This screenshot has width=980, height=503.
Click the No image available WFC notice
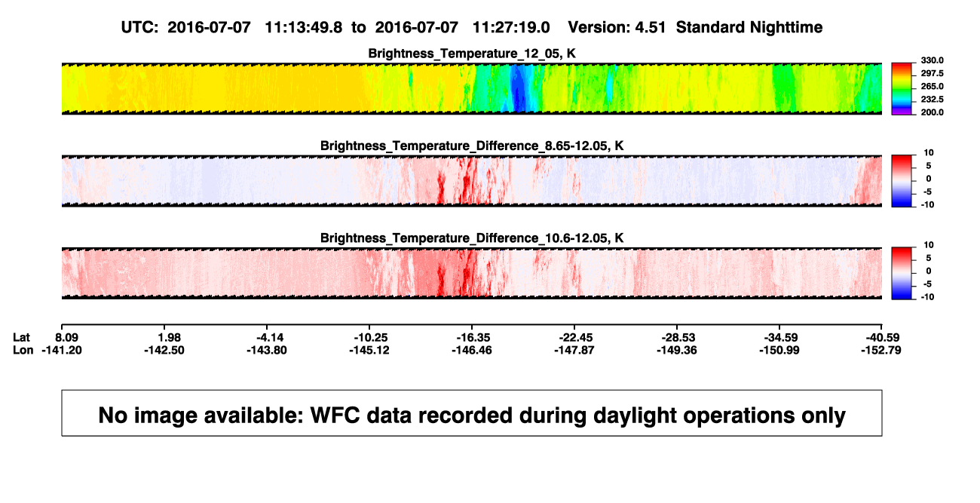point(472,413)
